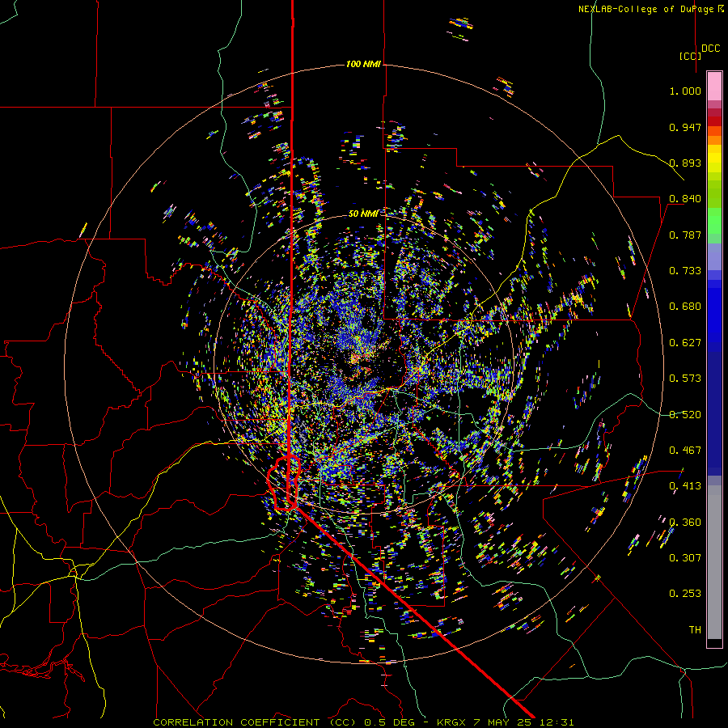
Task: Select the 0.787 scale value
Action: click(685, 235)
